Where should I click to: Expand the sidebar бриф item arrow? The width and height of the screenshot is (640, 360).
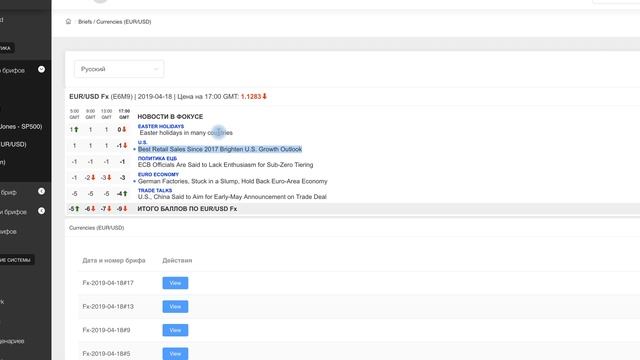tap(41, 191)
